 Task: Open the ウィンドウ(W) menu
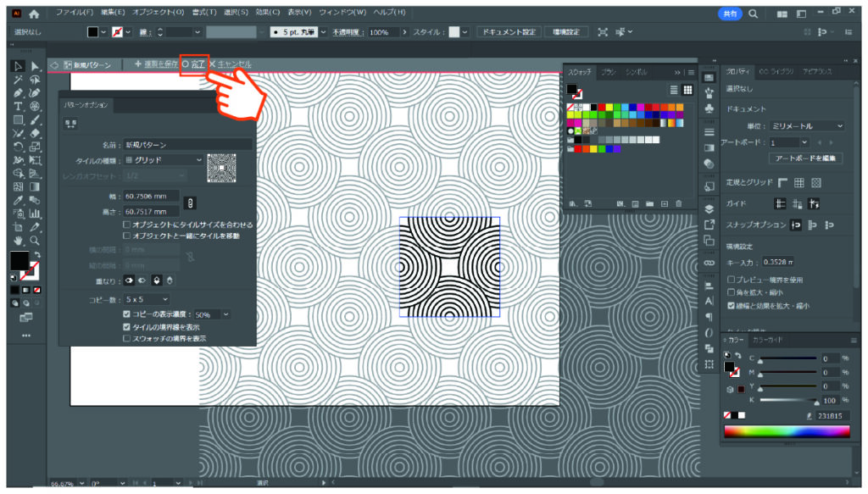pos(342,12)
